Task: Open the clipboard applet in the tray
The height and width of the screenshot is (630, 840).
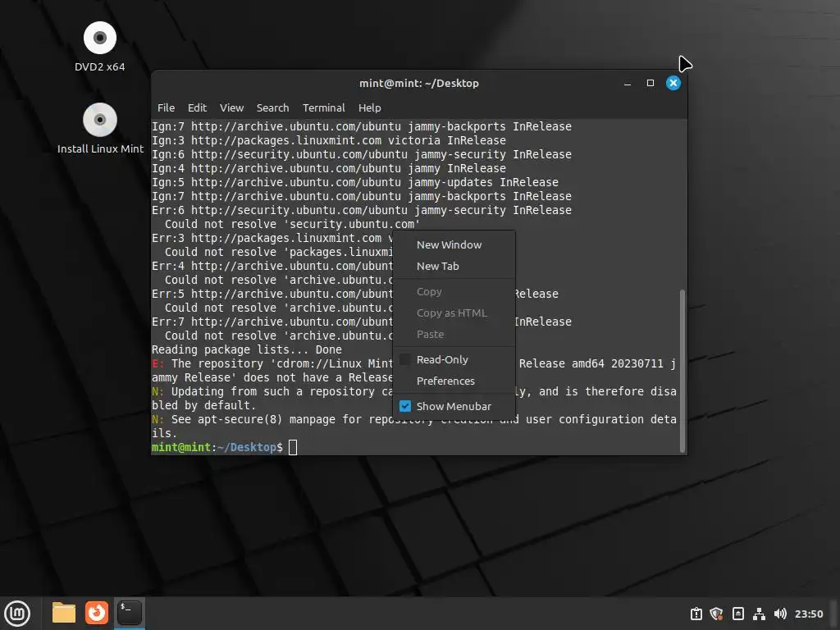Action: pos(696,614)
